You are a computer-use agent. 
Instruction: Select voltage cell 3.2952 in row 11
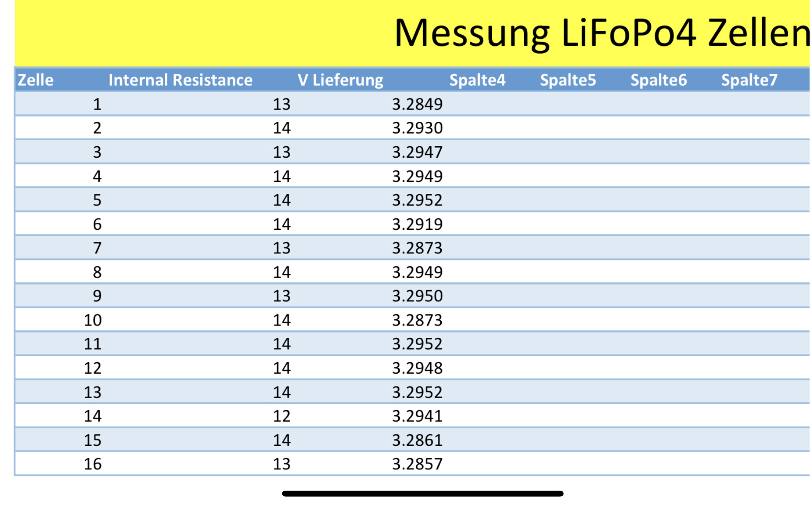pyautogui.click(x=417, y=344)
